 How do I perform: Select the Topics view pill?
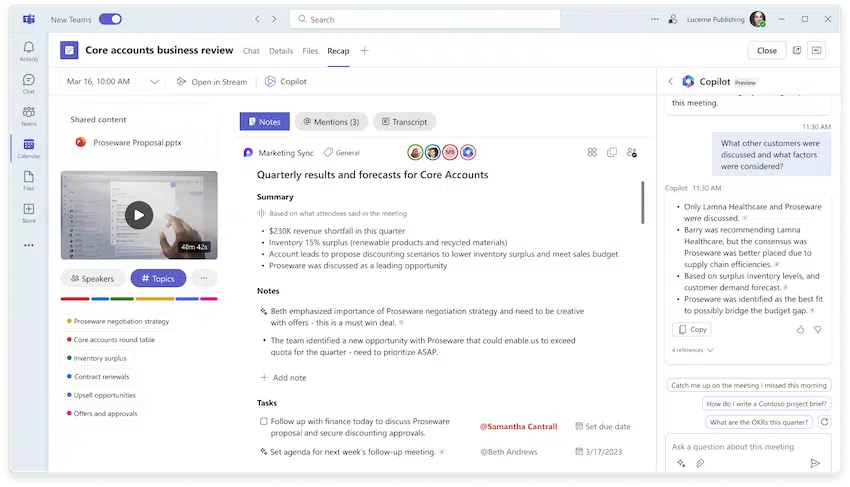158,278
